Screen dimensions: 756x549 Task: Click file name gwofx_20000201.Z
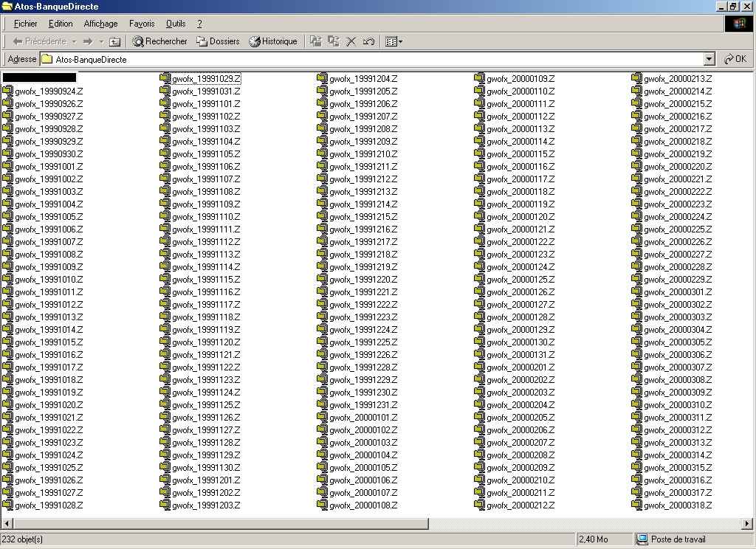coord(520,367)
